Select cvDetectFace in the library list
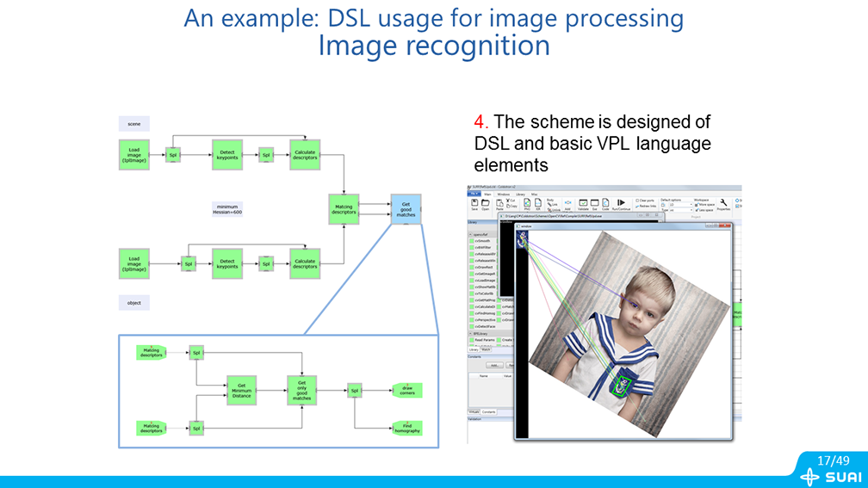The image size is (868, 488). pyautogui.click(x=484, y=326)
